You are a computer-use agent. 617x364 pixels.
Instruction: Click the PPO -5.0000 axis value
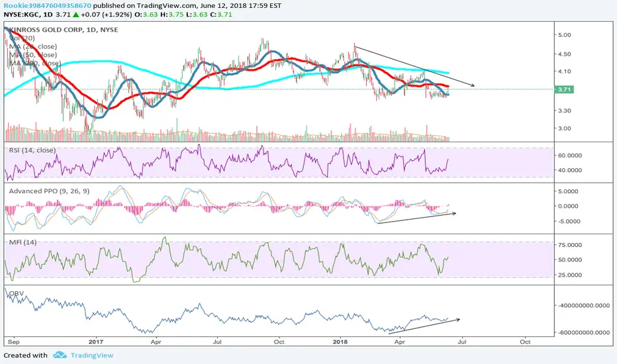[568, 221]
